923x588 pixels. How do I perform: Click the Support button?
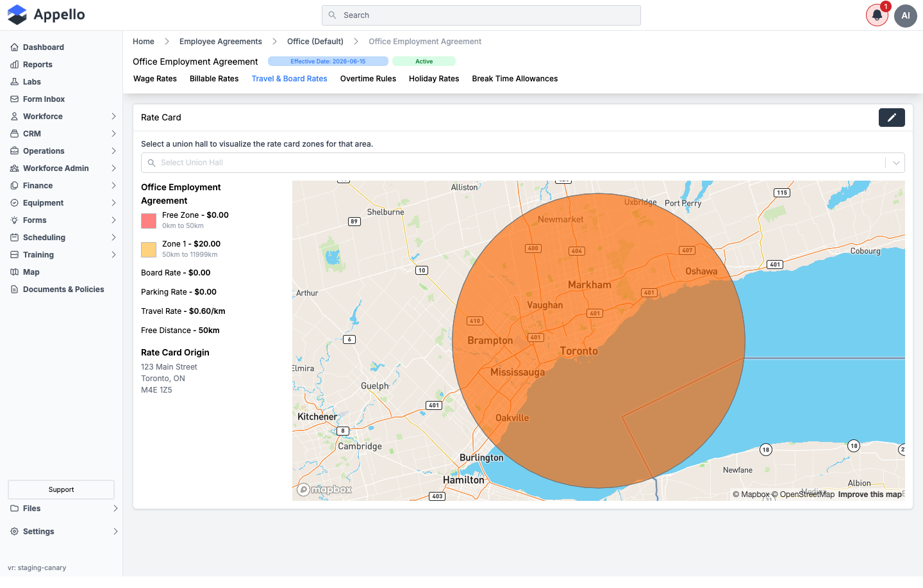pos(61,489)
